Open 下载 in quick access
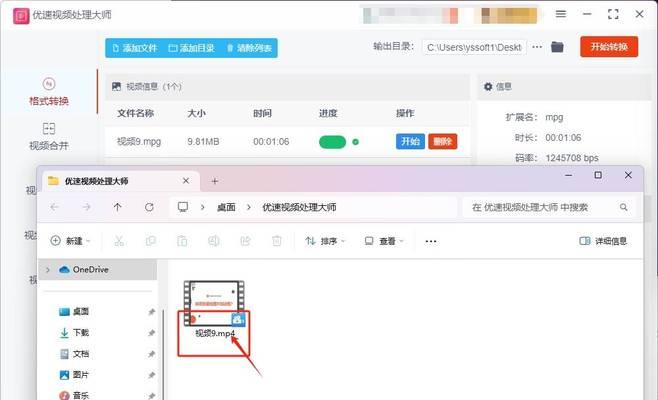658x400 pixels. tap(74, 332)
